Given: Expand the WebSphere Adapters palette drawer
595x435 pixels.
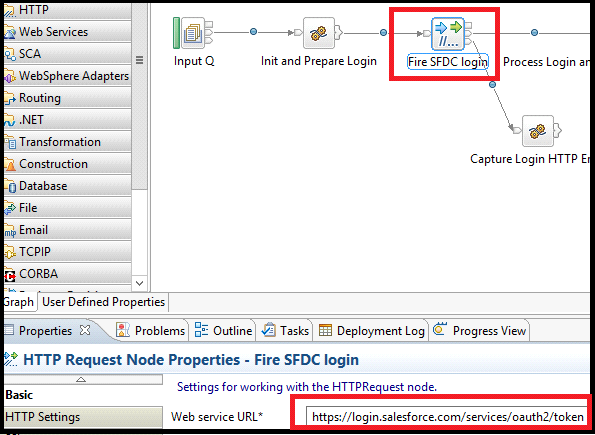Looking at the screenshot, I should (68, 76).
